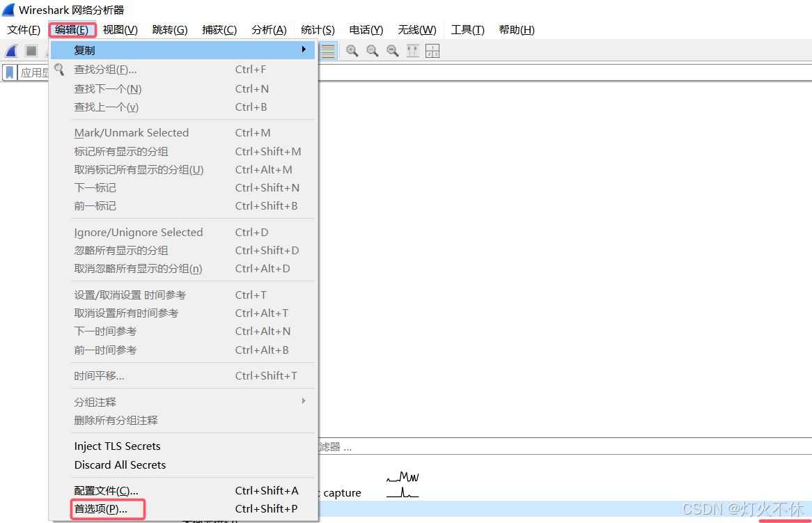This screenshot has width=812, height=523.
Task: Choose 取消忽略所有显示的分组(n)
Action: [x=182, y=269]
